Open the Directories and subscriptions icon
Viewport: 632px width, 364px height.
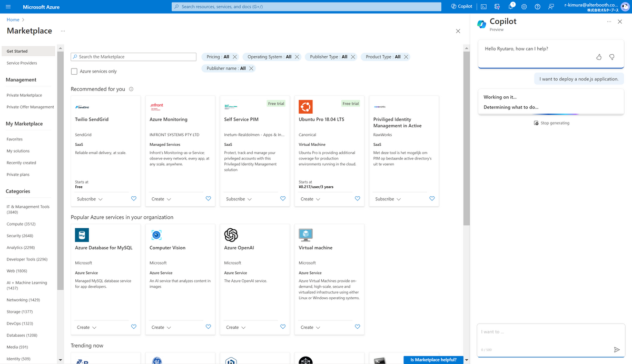497,7
